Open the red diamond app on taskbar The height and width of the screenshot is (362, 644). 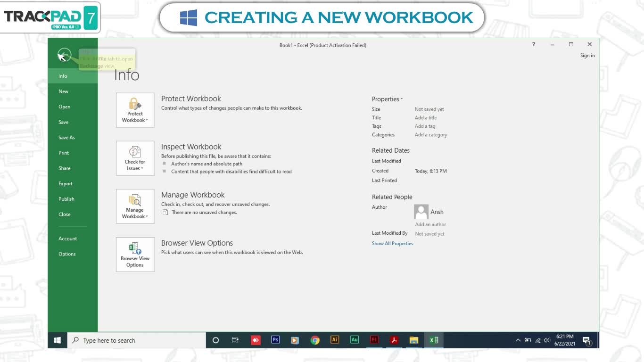256,340
